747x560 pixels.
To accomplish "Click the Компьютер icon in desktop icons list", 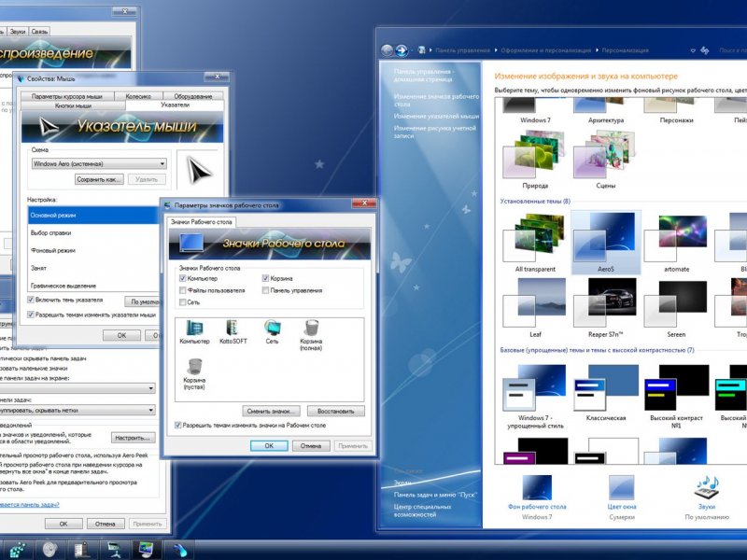I will click(x=194, y=332).
